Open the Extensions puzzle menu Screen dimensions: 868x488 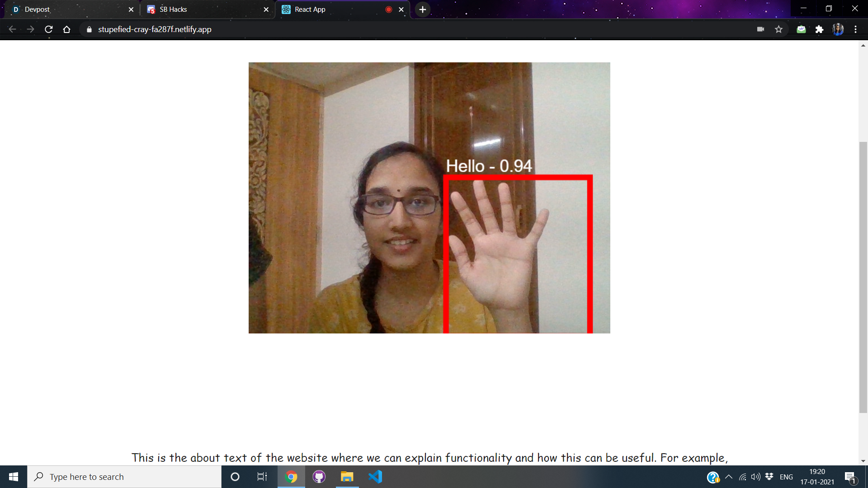click(x=819, y=29)
